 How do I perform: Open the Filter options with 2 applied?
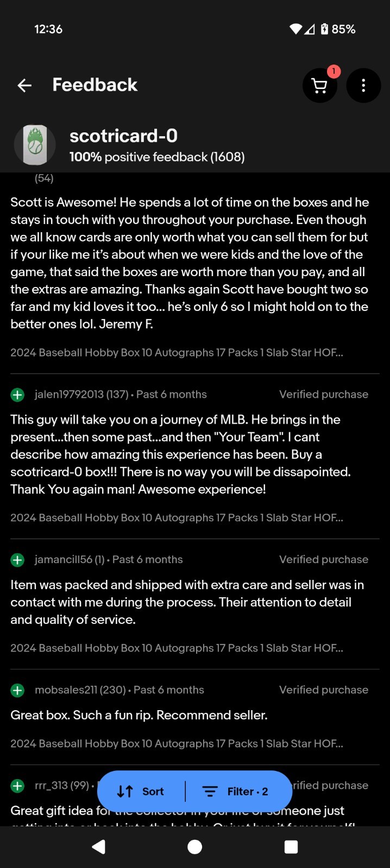[x=235, y=792]
